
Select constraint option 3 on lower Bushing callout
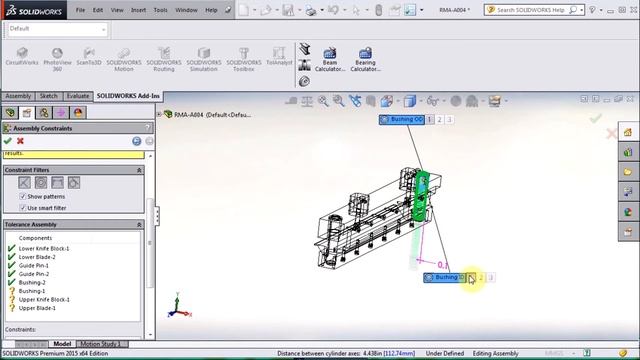(x=491, y=278)
